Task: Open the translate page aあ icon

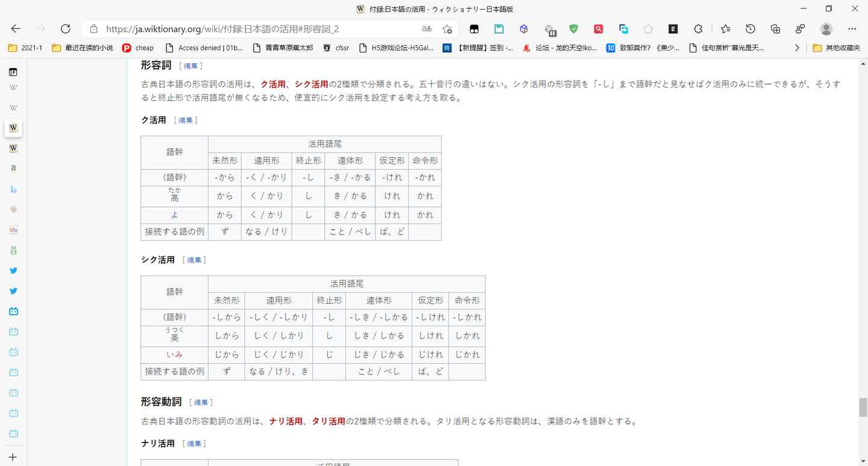Action: 427,29
